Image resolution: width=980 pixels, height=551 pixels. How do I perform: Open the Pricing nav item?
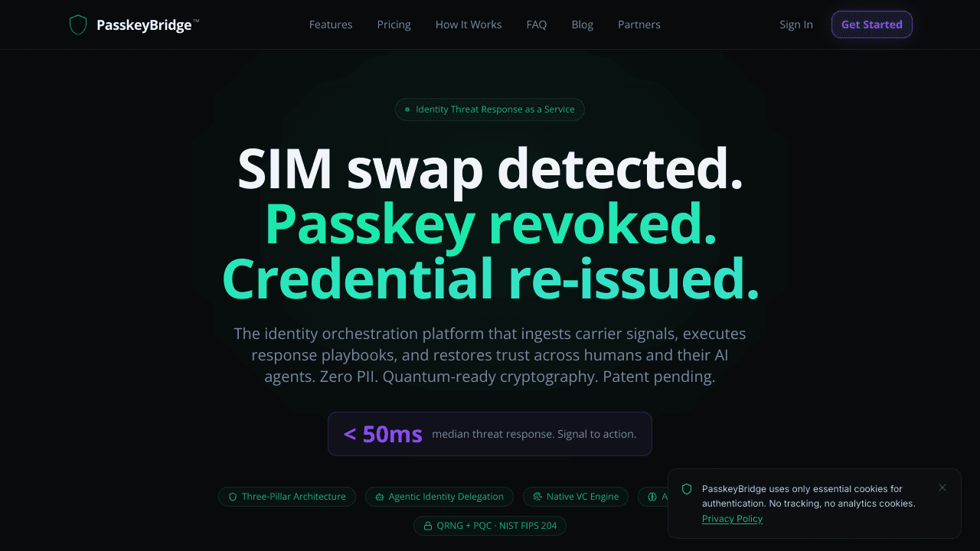[394, 24]
